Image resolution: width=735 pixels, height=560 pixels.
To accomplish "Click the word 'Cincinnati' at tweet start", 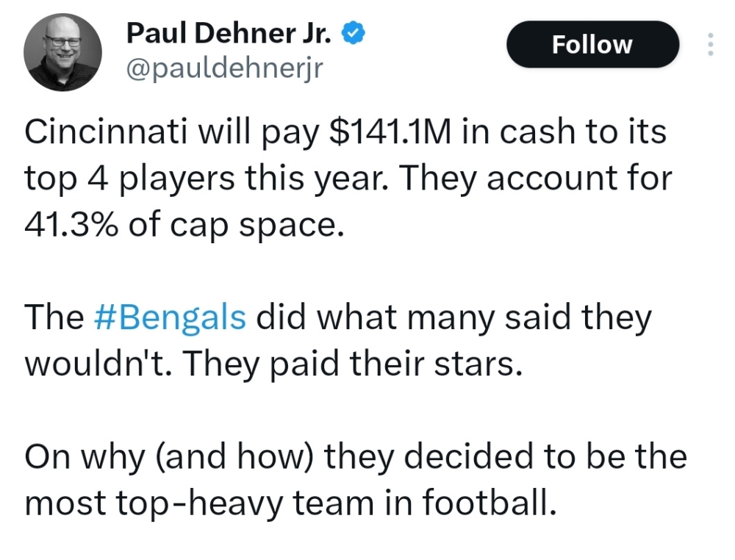I will pos(106,132).
